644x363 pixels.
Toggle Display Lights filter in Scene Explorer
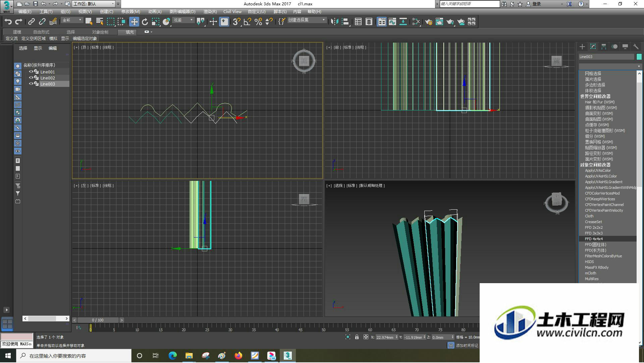18,82
